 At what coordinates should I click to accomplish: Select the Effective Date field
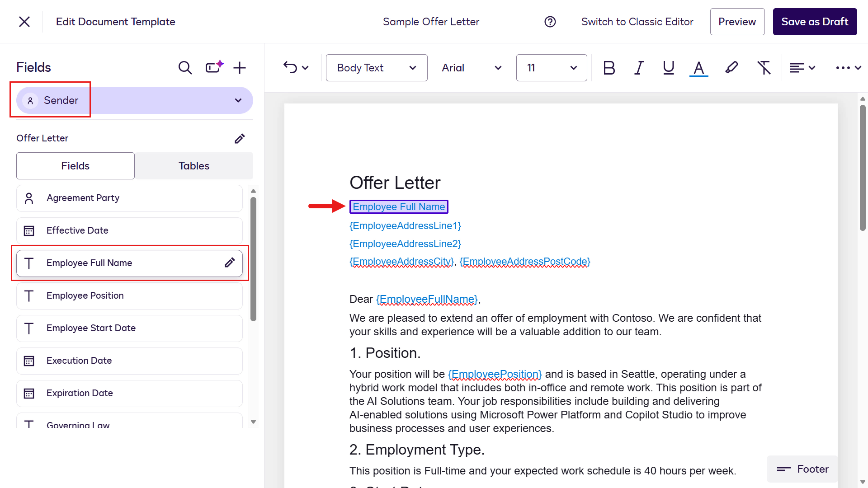129,230
